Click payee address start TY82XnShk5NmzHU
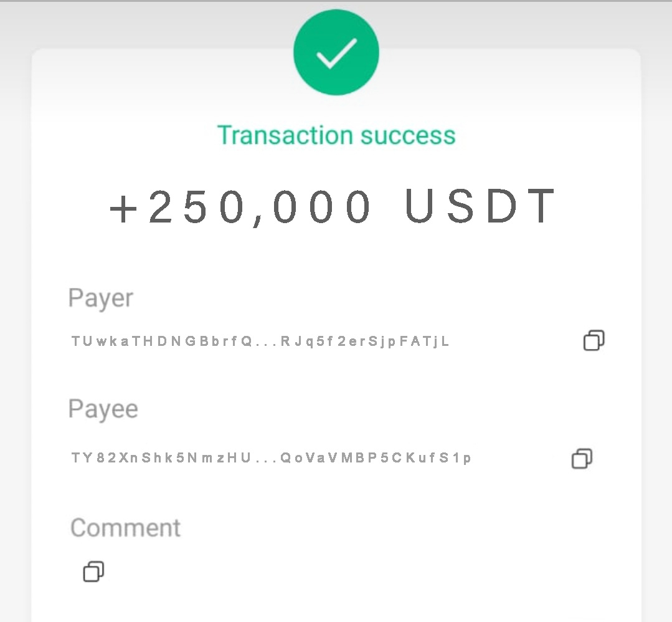 161,457
